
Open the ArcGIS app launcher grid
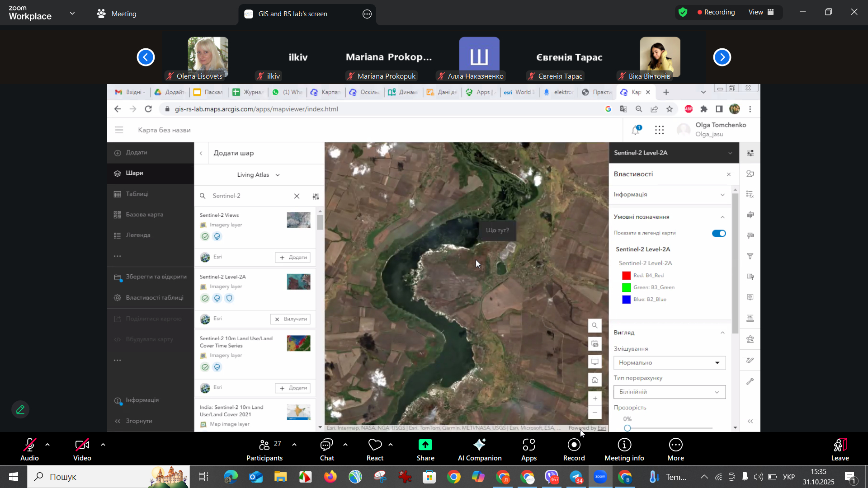(659, 130)
